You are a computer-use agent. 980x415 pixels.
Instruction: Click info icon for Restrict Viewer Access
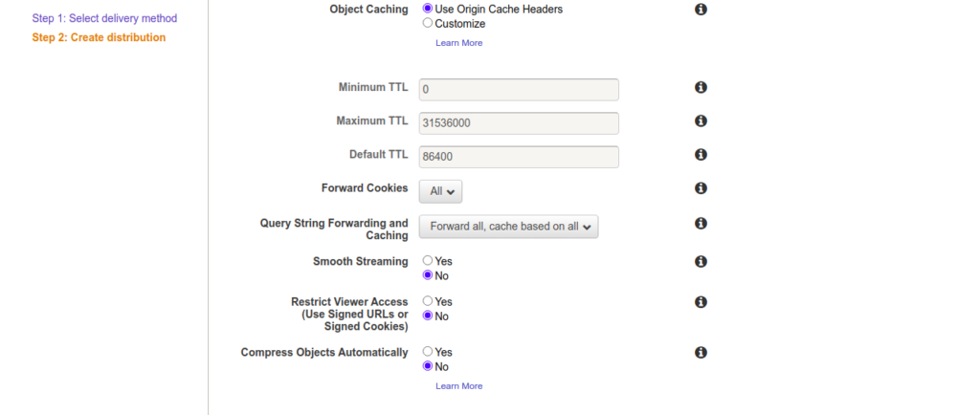(701, 302)
